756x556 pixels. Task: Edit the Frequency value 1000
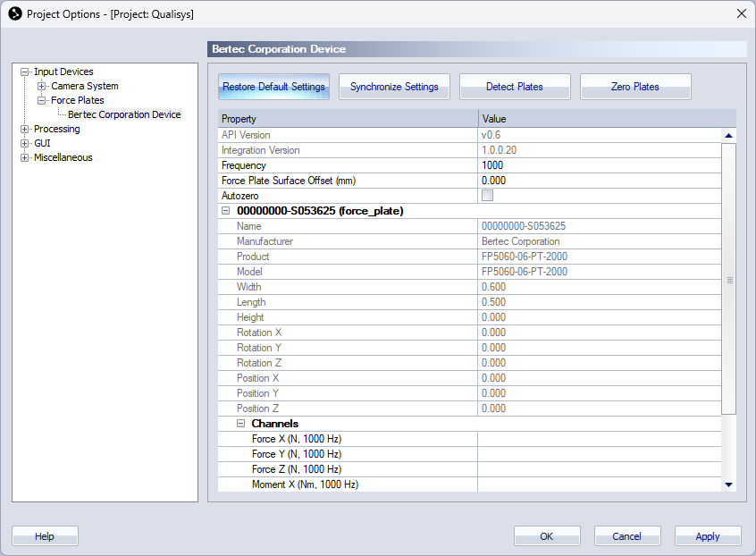[600, 165]
